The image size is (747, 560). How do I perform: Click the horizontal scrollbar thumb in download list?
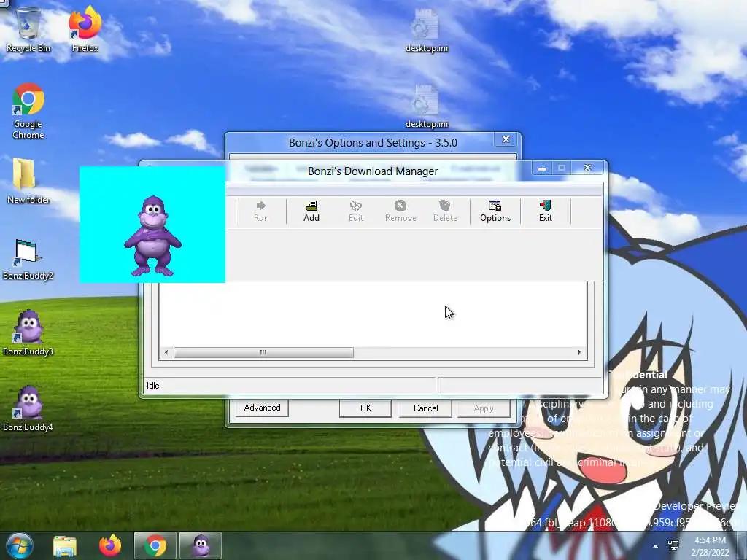point(263,352)
